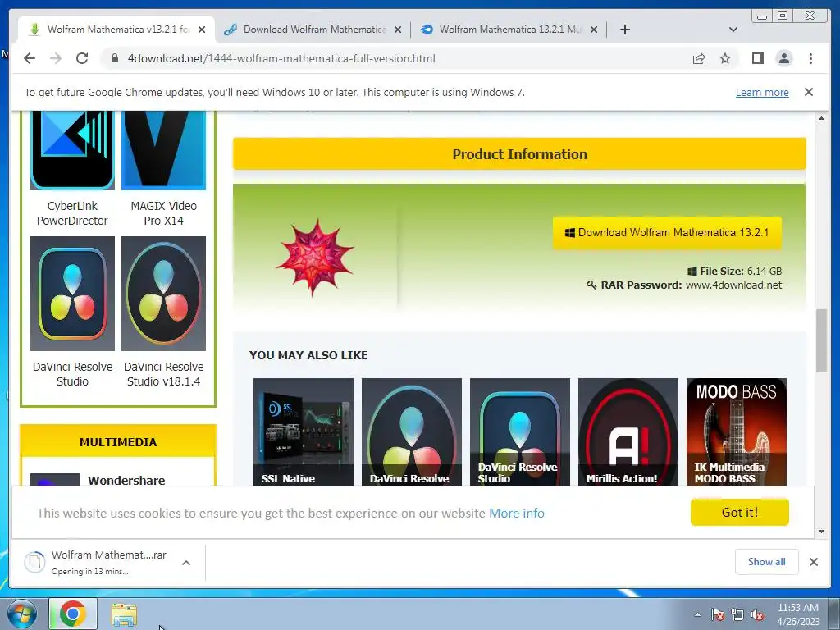The width and height of the screenshot is (840, 630).
Task: Open DaVinci Resolve Studio thumbnail in suggestions
Action: (x=519, y=431)
